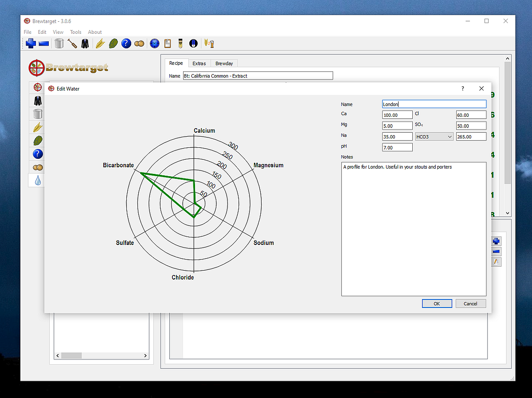Click the SO4 value field 50.00
Screen dimensions: 532x398
click(x=471, y=126)
